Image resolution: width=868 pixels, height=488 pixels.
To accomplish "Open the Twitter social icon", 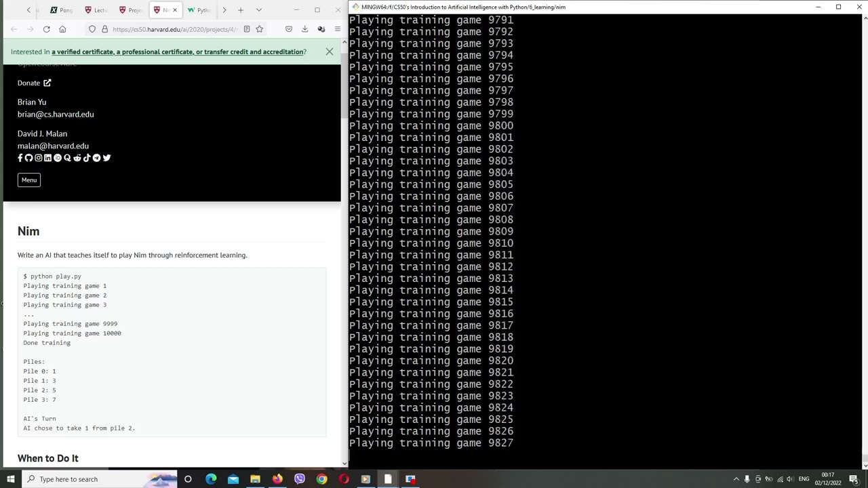I will tap(106, 158).
